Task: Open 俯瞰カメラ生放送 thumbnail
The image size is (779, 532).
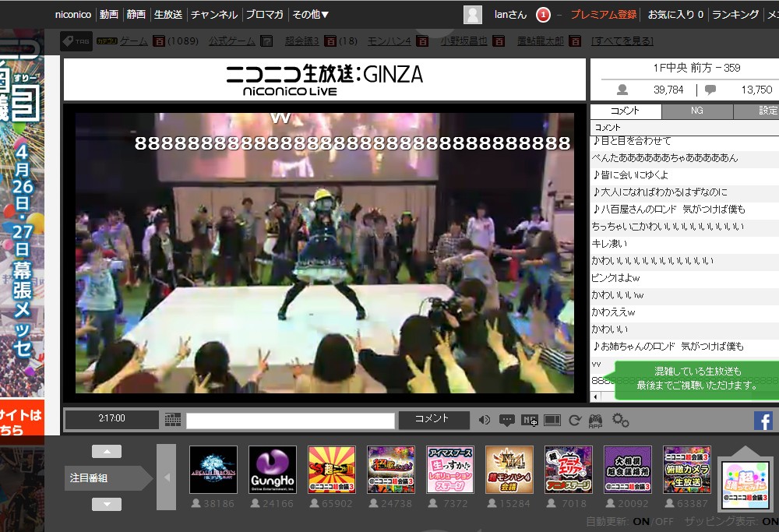Action: tap(687, 470)
